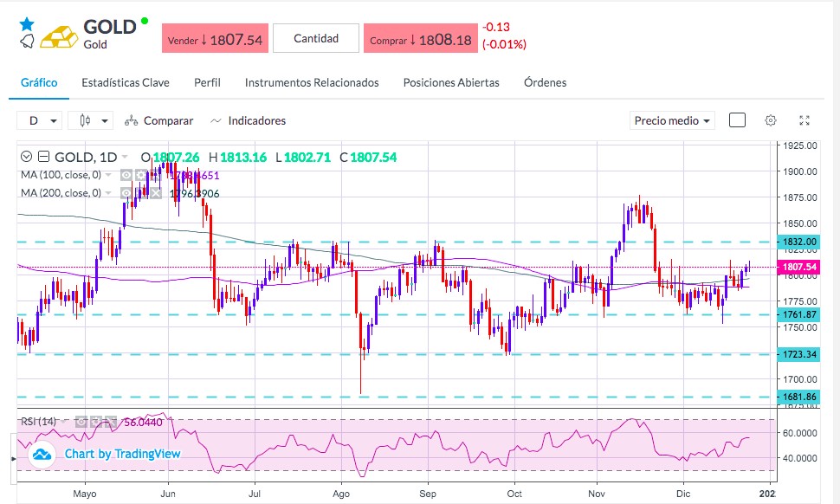Screen dimensions: 840x504
Task: Toggle the MA 100 visibility eye
Action: (x=126, y=175)
